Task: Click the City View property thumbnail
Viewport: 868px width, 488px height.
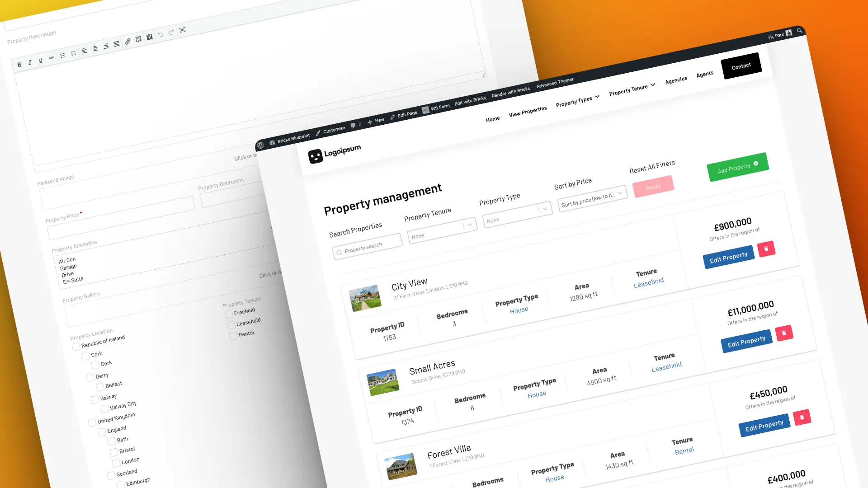Action: (x=364, y=297)
